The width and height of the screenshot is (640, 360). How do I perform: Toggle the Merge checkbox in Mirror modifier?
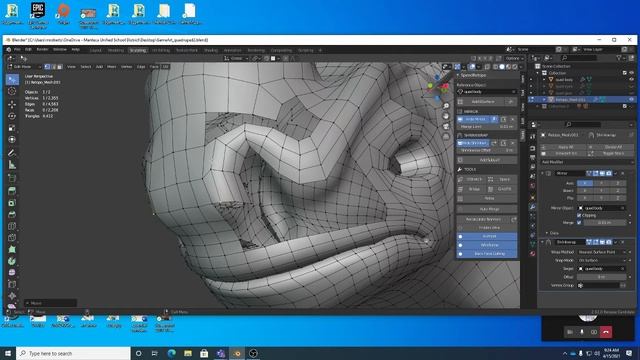[579, 222]
